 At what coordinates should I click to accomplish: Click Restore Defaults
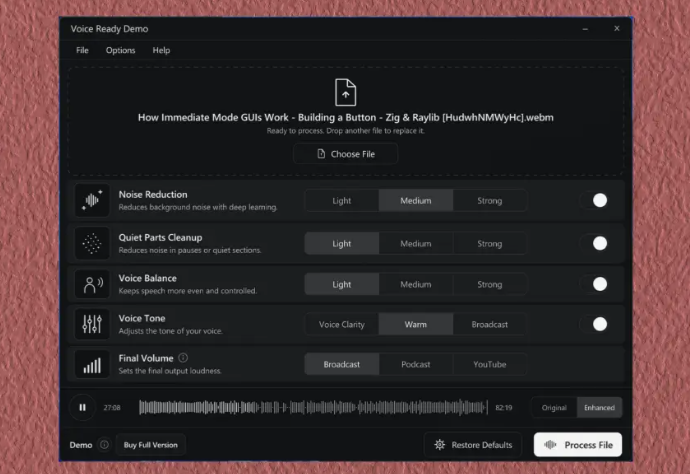(x=473, y=445)
